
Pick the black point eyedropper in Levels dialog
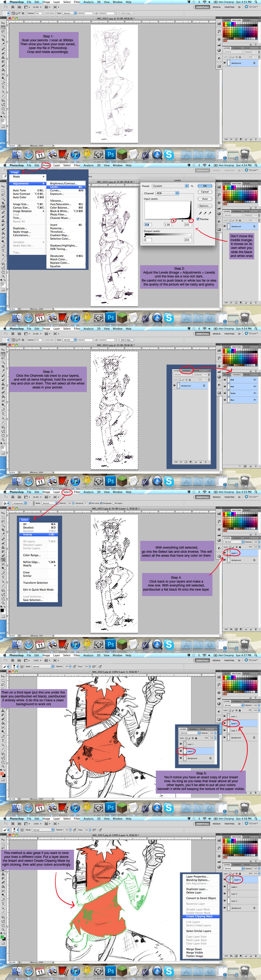tap(200, 213)
